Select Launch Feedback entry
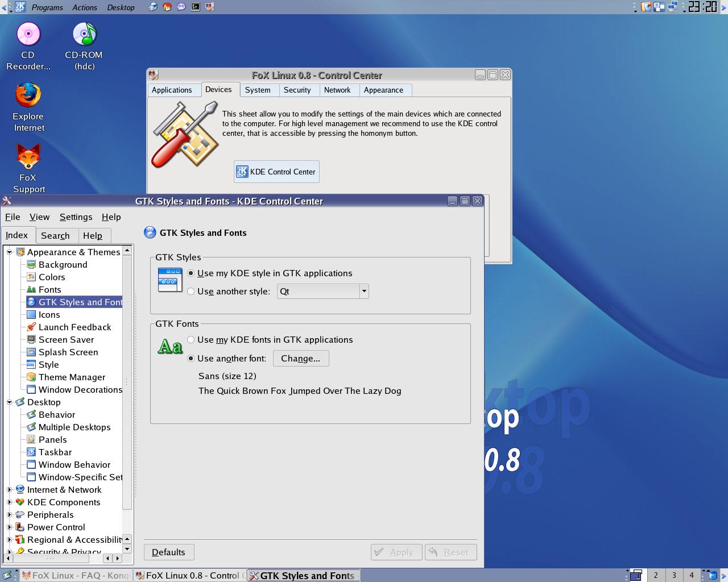The height and width of the screenshot is (582, 728). tap(69, 327)
